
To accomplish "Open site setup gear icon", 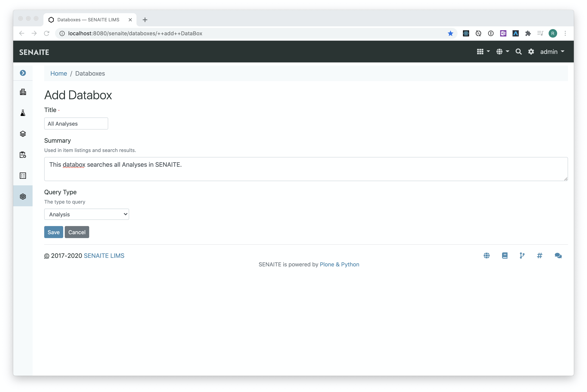I will [x=531, y=52].
